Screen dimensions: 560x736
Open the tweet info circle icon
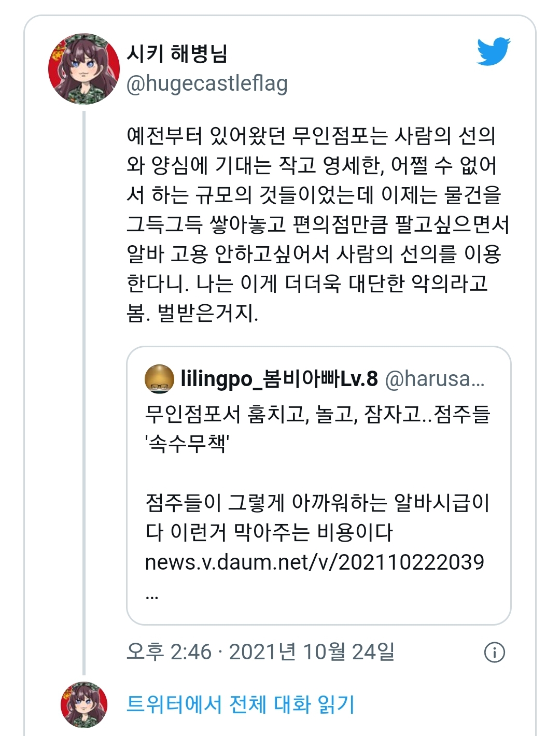point(494,652)
